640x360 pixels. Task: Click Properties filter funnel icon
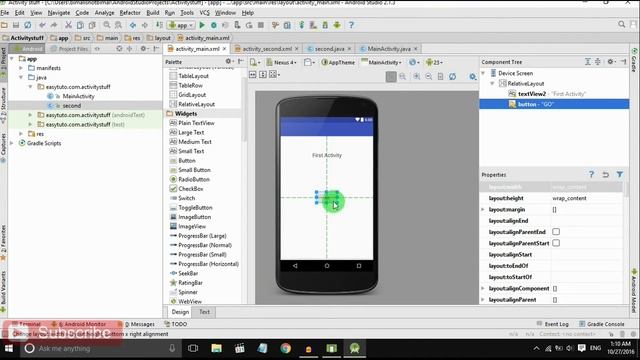620,174
